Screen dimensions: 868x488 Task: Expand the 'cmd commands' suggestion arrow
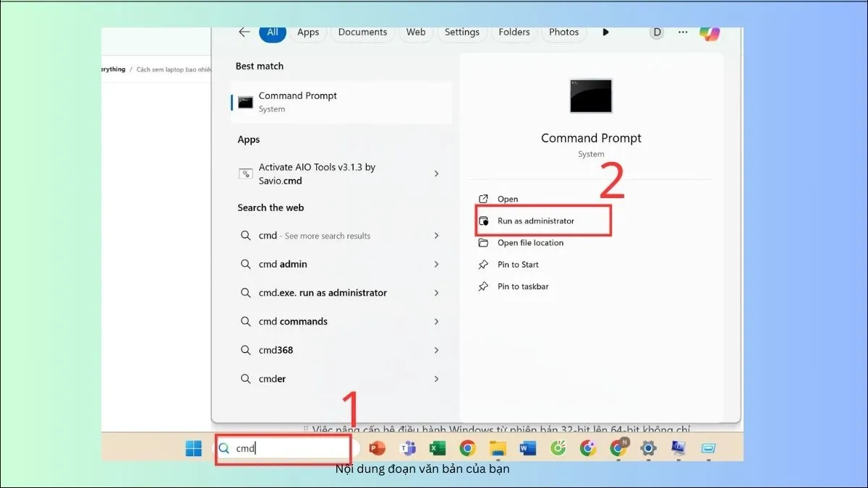[436, 322]
